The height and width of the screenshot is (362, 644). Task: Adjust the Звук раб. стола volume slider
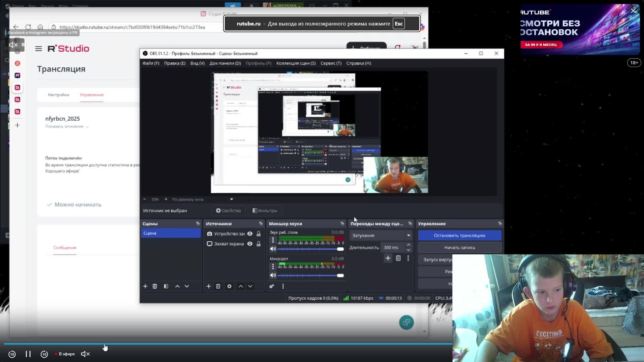pyautogui.click(x=340, y=249)
